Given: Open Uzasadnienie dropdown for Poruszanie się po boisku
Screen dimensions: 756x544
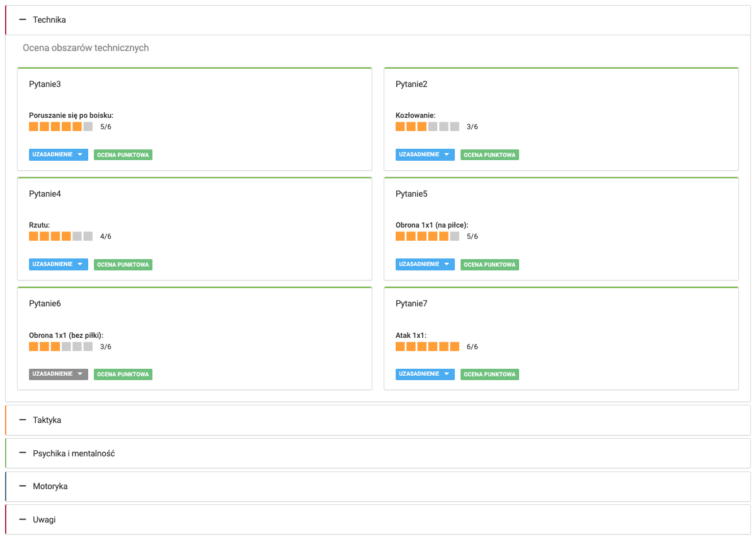Looking at the screenshot, I should tap(58, 154).
